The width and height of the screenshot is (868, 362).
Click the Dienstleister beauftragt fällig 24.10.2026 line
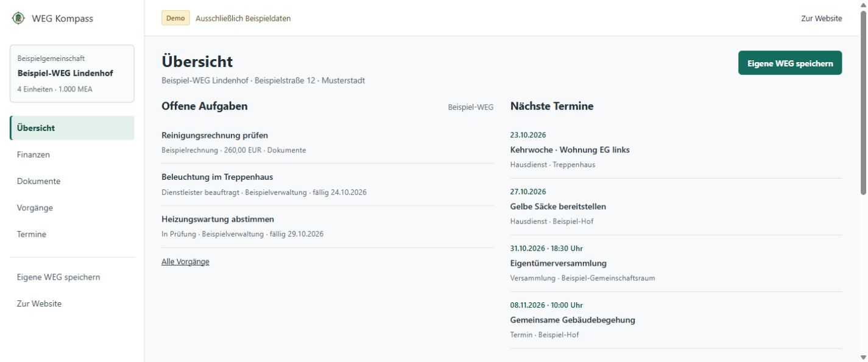point(264,192)
